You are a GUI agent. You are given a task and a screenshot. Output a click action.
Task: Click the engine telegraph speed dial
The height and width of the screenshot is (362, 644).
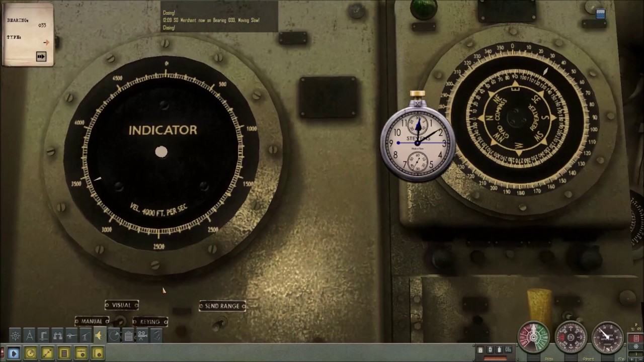[534, 337]
